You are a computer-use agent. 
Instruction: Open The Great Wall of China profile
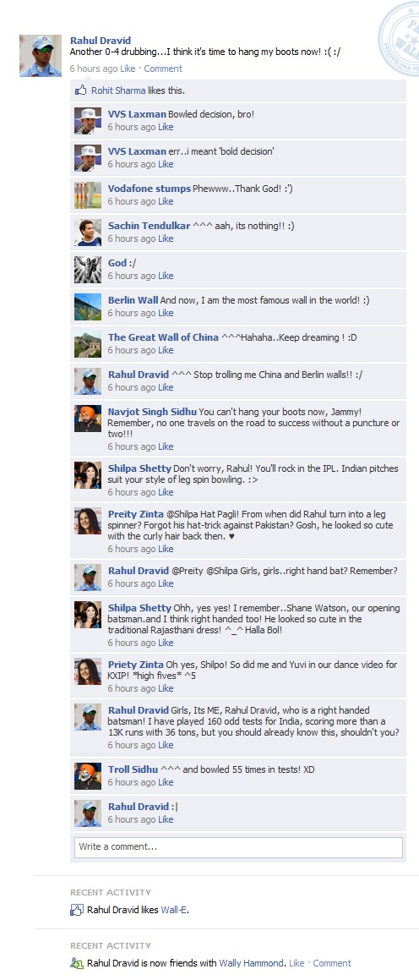coord(163,337)
